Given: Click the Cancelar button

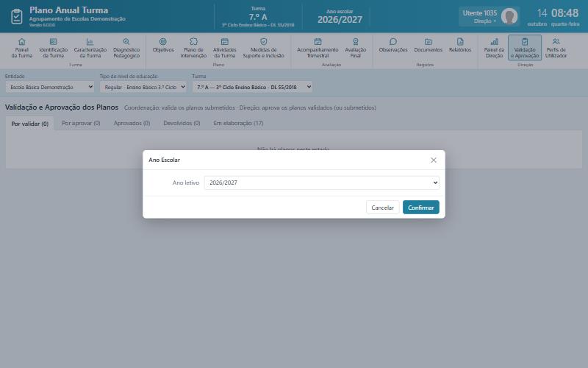Looking at the screenshot, I should point(382,208).
